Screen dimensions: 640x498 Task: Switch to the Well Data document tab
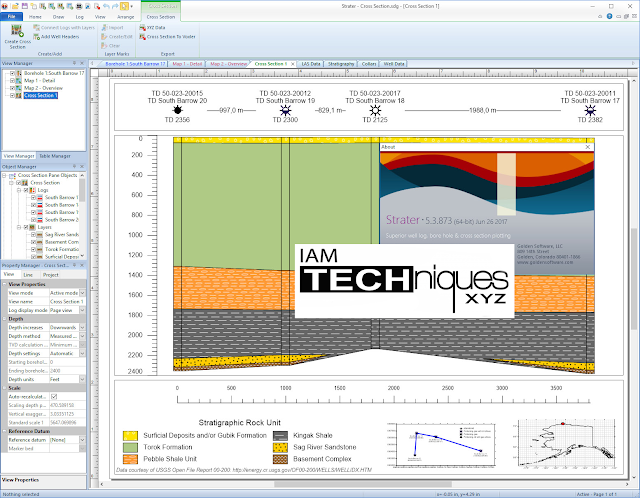(x=394, y=64)
